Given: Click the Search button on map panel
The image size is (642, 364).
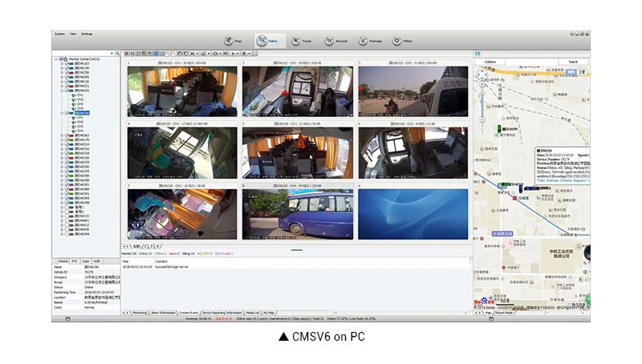Looking at the screenshot, I should pyautogui.click(x=572, y=61).
